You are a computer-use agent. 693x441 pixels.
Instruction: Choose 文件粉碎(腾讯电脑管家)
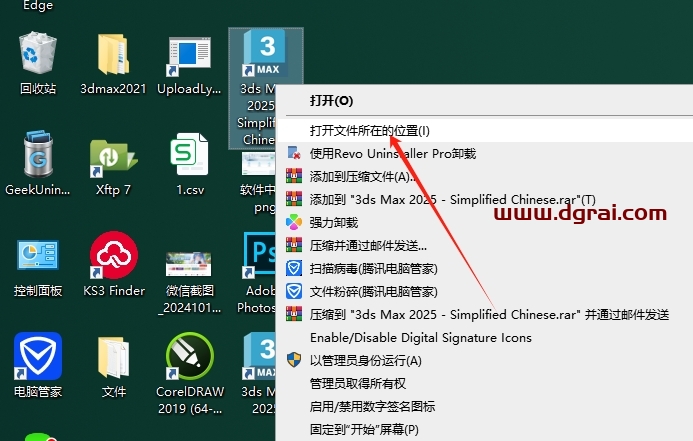[484, 292]
